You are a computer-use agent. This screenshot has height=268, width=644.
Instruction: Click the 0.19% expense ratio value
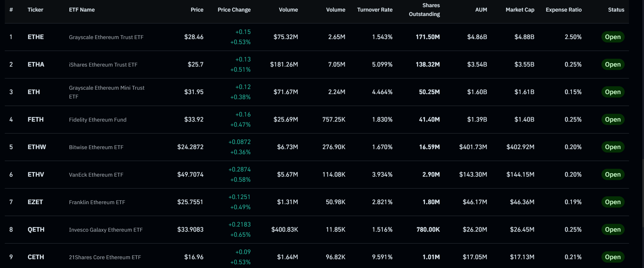click(x=573, y=202)
